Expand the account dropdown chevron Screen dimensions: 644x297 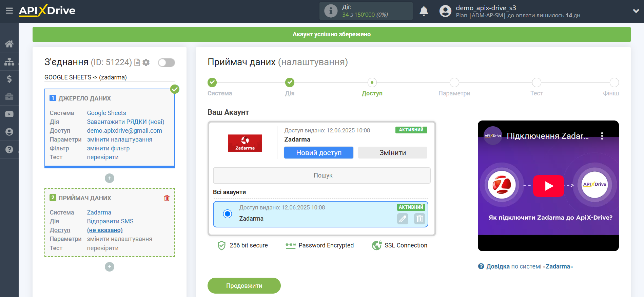pyautogui.click(x=636, y=11)
